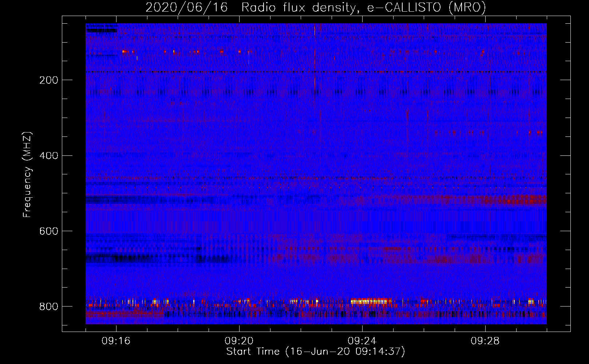Click the 600 frequency tick label
This screenshot has height=364, width=589.
(x=48, y=231)
